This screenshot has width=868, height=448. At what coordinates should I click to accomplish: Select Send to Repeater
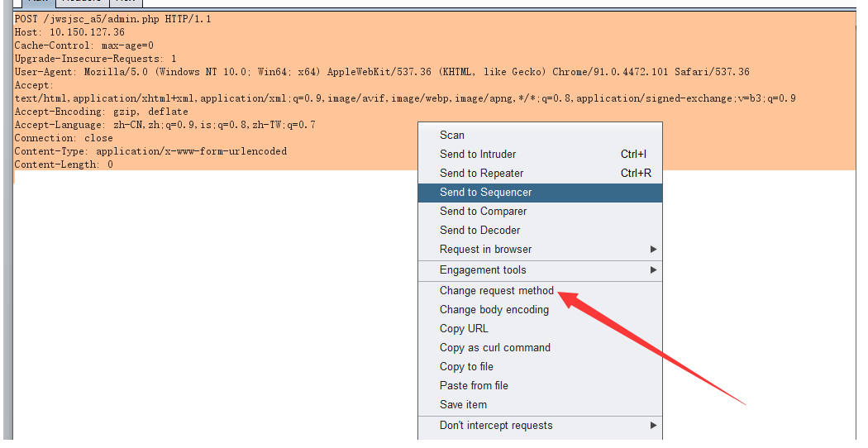coord(481,173)
